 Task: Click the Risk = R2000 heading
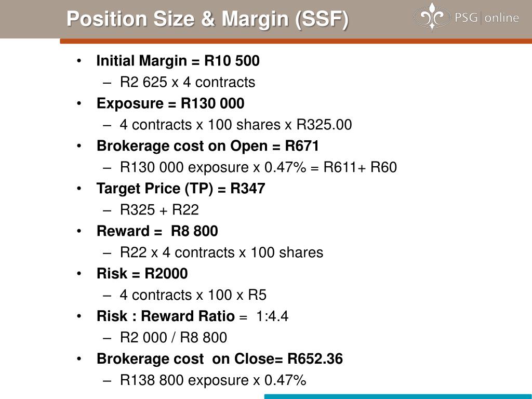(142, 273)
